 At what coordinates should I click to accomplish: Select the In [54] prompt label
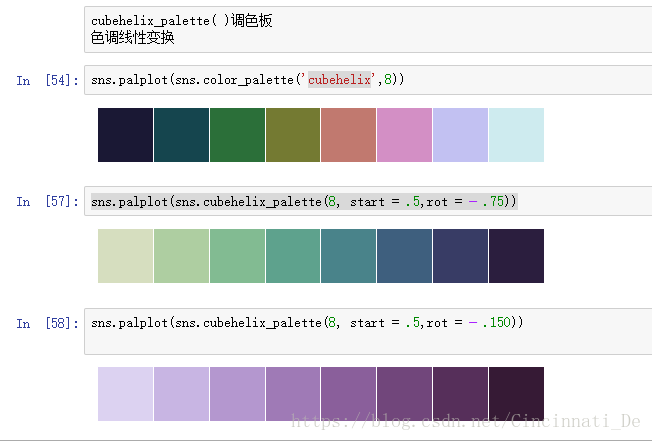(x=47, y=80)
